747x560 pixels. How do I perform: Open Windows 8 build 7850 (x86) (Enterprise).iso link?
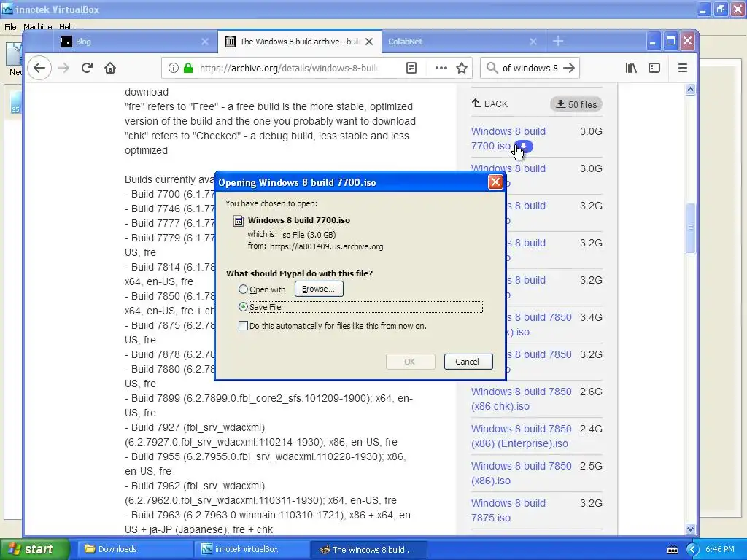click(521, 436)
